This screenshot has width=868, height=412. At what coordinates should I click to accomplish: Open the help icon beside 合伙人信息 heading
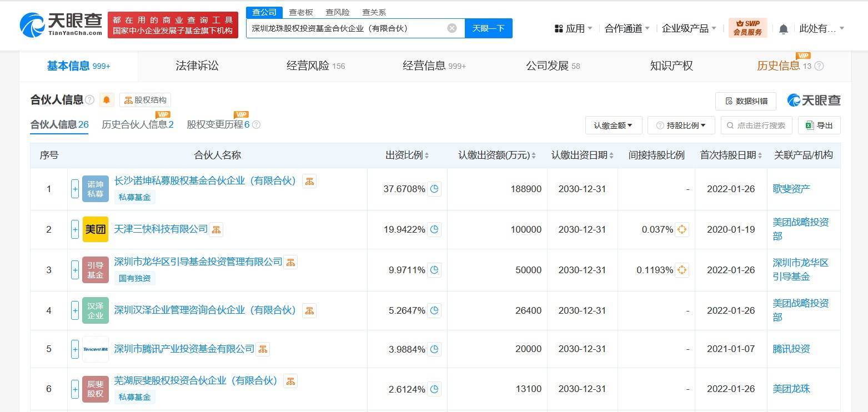coord(90,100)
